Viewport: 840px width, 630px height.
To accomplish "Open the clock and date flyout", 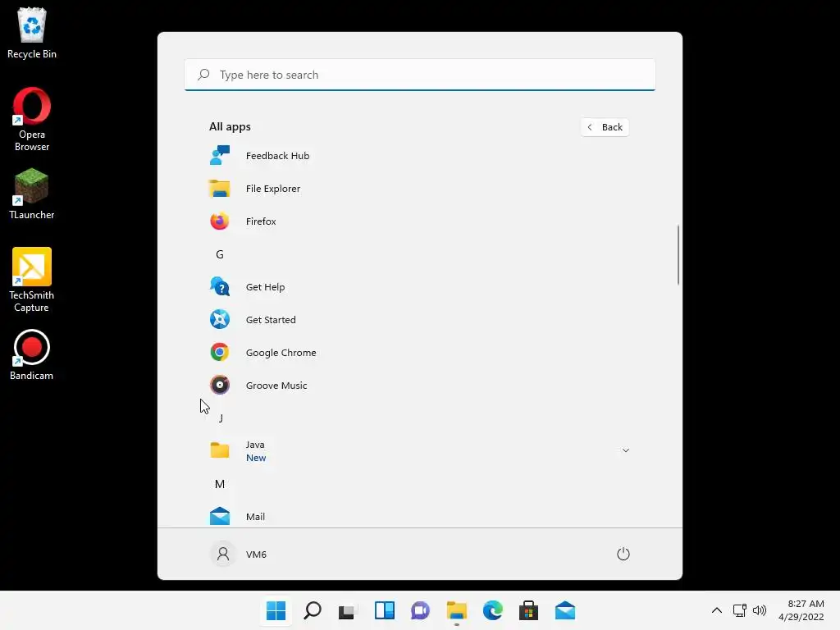I will pyautogui.click(x=801, y=610).
